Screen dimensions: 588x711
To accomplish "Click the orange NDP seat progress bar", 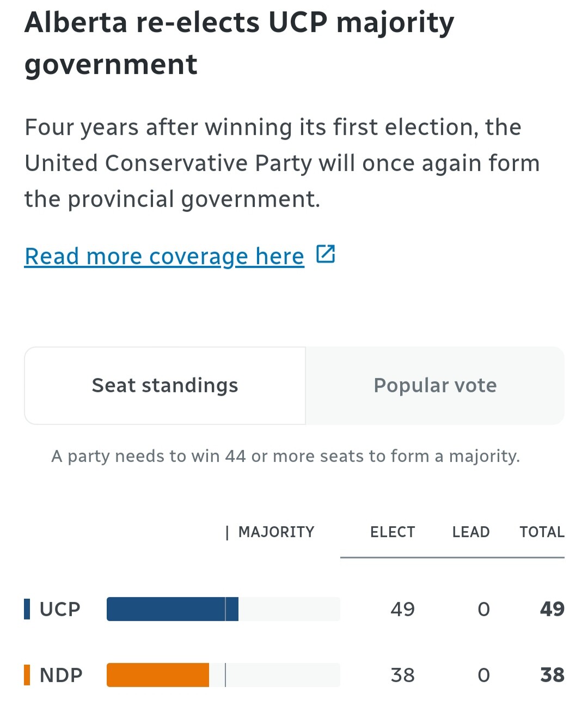I will (158, 675).
